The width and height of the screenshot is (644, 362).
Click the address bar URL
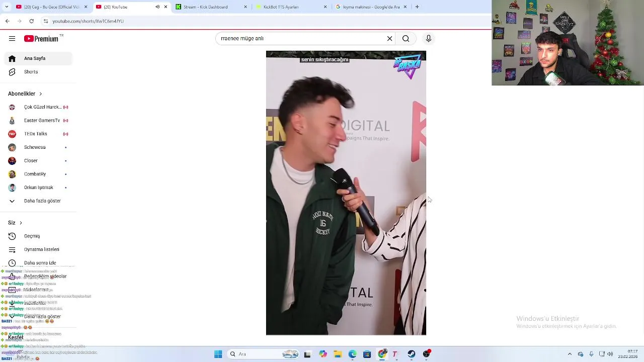(89, 21)
